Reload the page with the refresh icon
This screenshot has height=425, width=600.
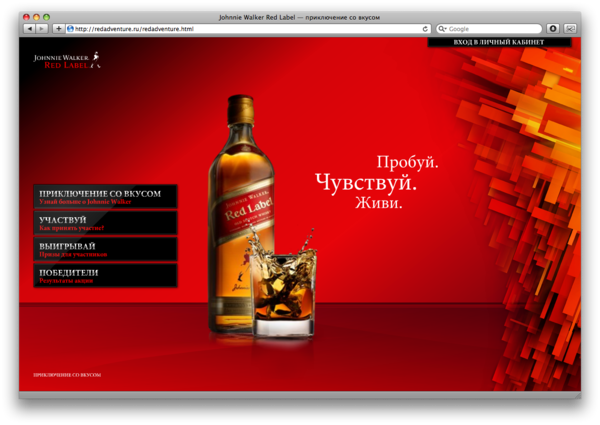(425, 29)
